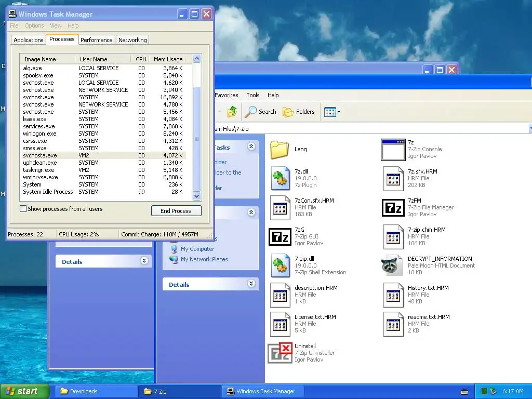Select the wmiprvse.exe process row
This screenshot has width=532, height=399.
click(103, 178)
